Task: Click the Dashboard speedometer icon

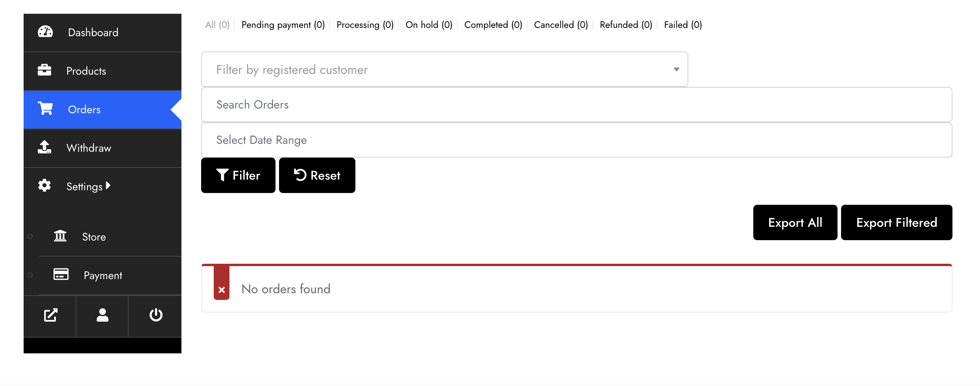Action: [x=45, y=32]
